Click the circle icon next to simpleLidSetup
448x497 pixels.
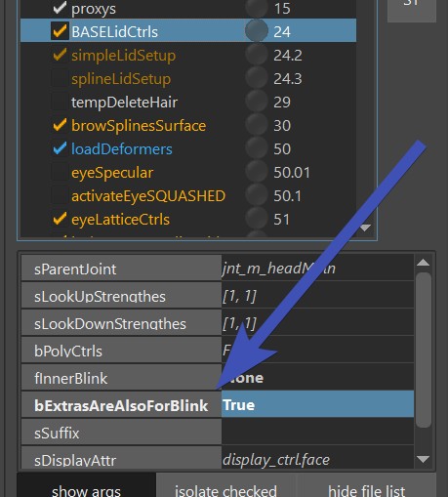coord(257,55)
